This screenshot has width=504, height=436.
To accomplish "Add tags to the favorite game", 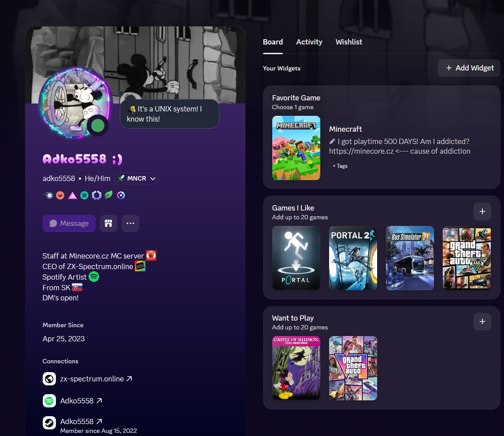I will [340, 166].
